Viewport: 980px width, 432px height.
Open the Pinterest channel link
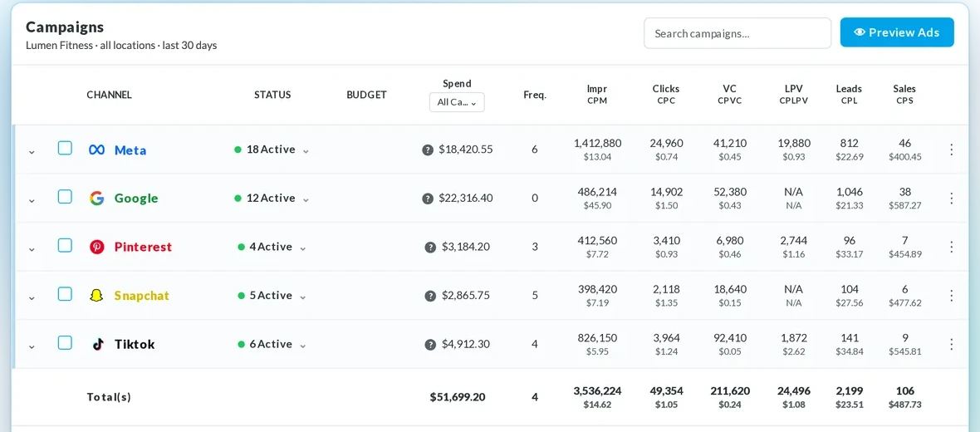click(143, 247)
